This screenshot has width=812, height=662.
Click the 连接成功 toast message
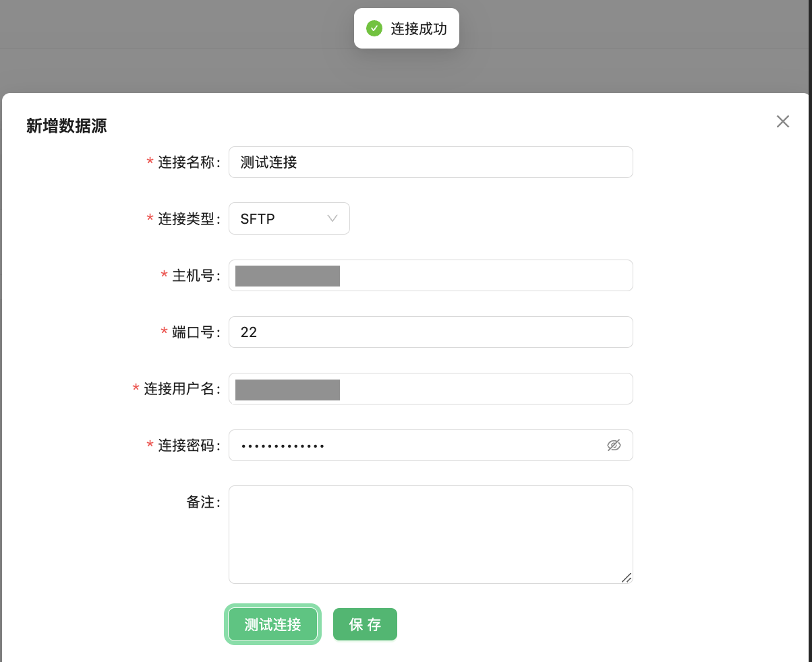coord(418,28)
